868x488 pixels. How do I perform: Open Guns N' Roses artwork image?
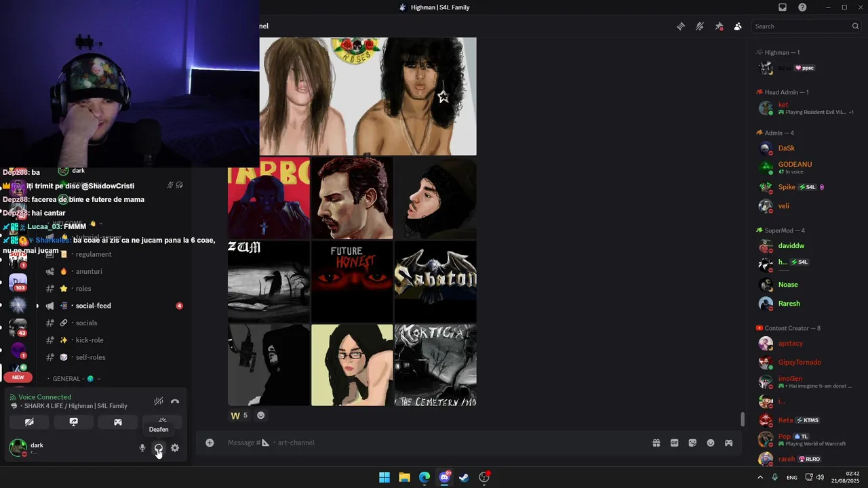pos(368,96)
